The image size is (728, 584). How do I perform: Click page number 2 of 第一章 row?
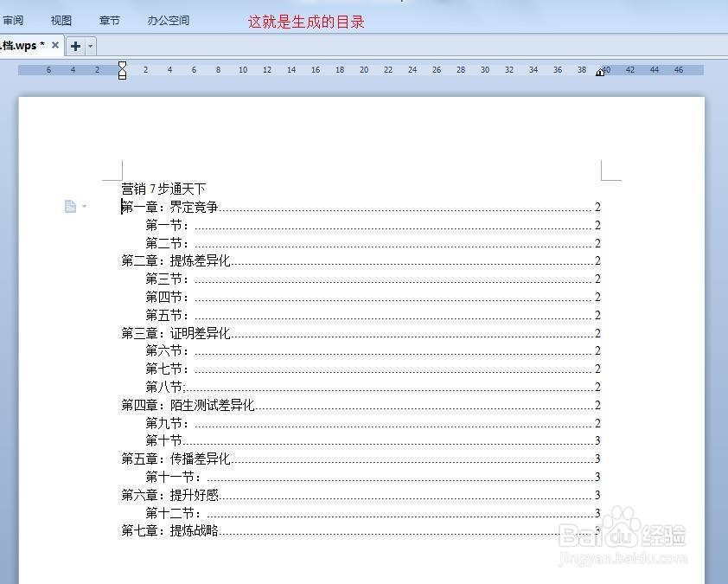(597, 207)
